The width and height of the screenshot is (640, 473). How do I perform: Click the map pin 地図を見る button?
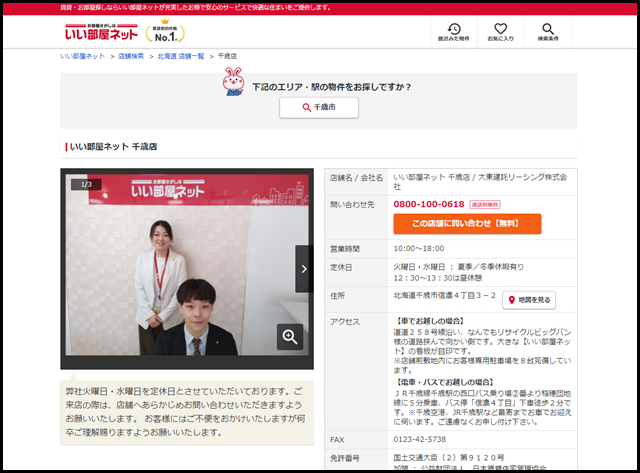pos(529,300)
